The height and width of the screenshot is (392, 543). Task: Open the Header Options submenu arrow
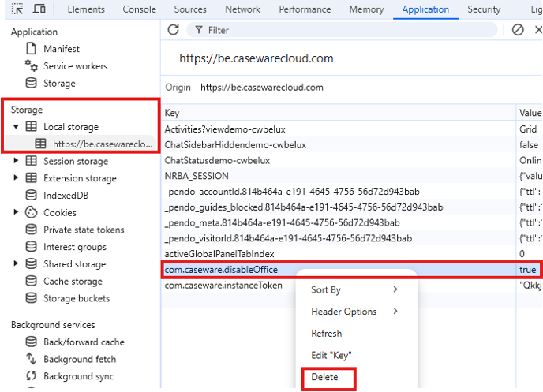click(395, 311)
